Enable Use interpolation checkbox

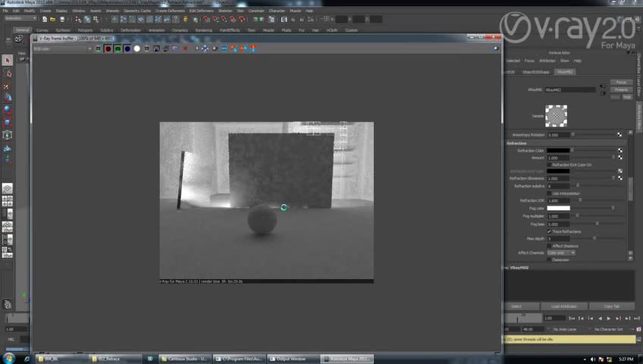click(549, 193)
